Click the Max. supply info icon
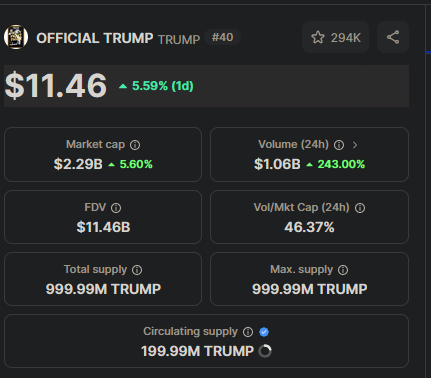This screenshot has width=431, height=378. tap(343, 270)
